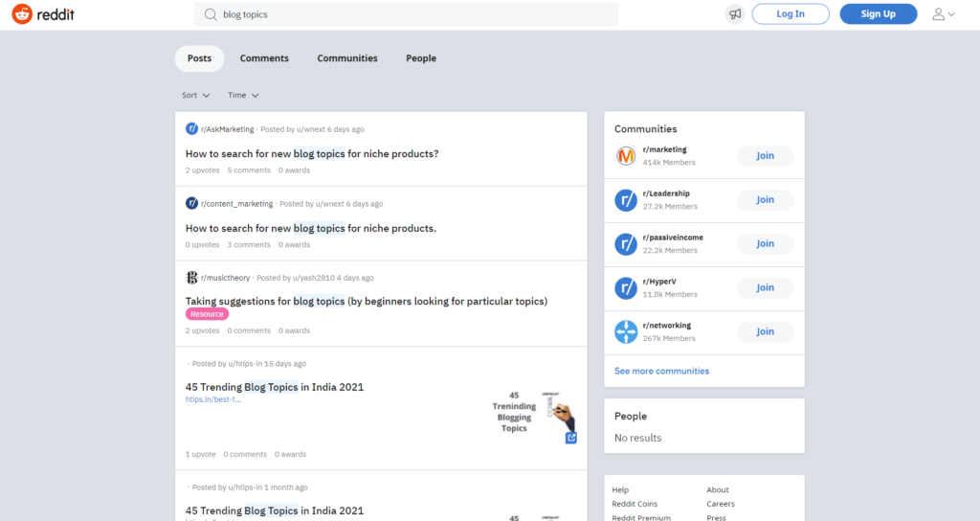The height and width of the screenshot is (521, 980).
Task: Click the Log In button
Action: coord(791,13)
